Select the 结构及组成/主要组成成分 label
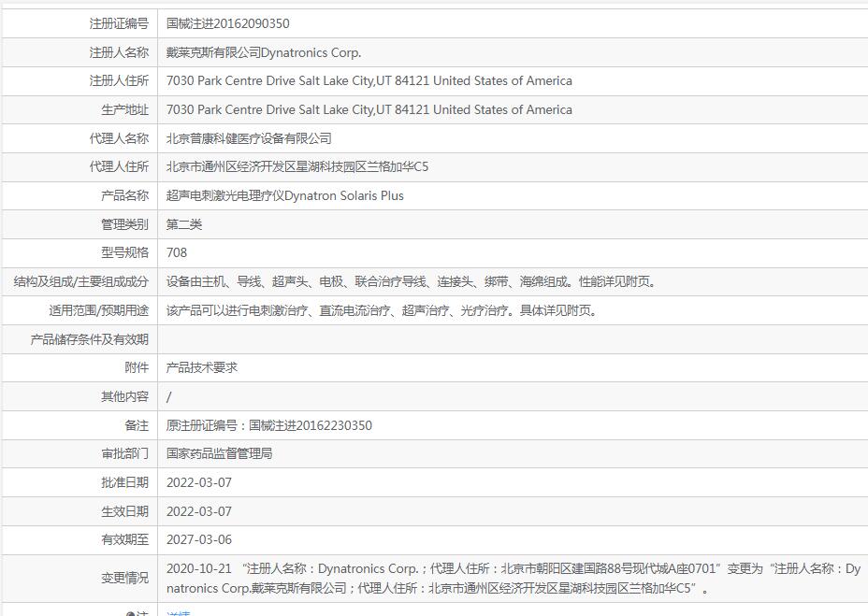Image resolution: width=868 pixels, height=616 pixels. coord(80,281)
